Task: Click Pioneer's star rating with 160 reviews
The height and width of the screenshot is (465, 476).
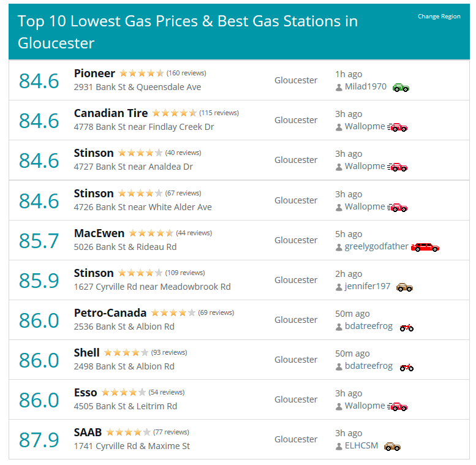Action: click(x=142, y=73)
